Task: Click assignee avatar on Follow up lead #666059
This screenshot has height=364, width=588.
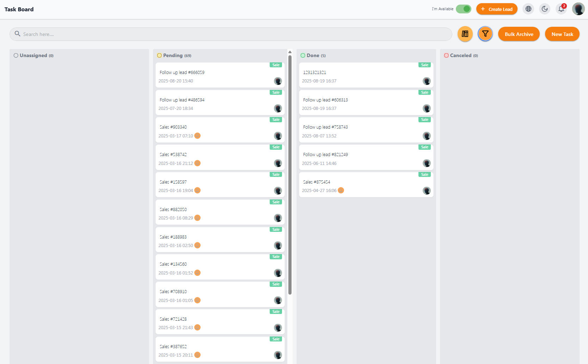Action: click(x=278, y=81)
